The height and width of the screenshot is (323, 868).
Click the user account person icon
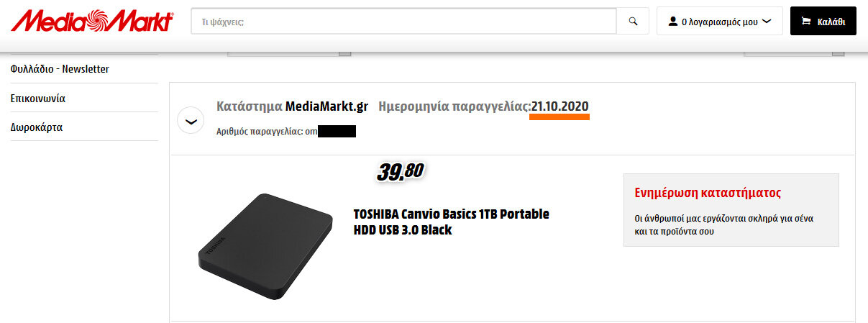[673, 22]
